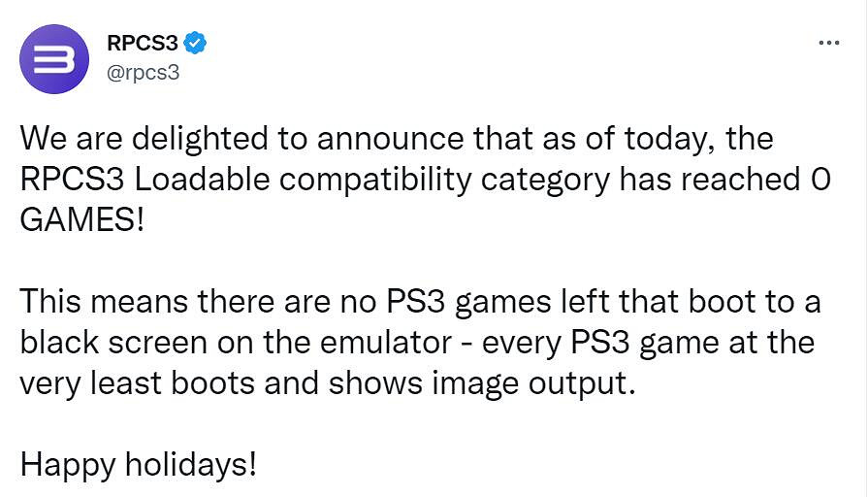Click the blue verified checkmark badge
The image size is (868, 497).
coord(197,44)
